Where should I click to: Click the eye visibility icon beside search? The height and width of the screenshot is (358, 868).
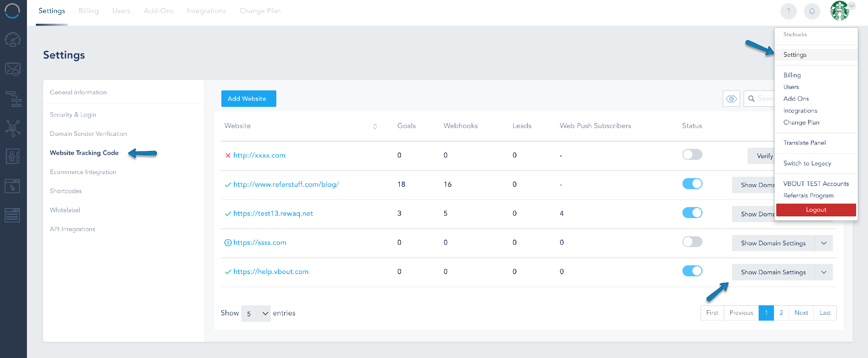(x=731, y=98)
